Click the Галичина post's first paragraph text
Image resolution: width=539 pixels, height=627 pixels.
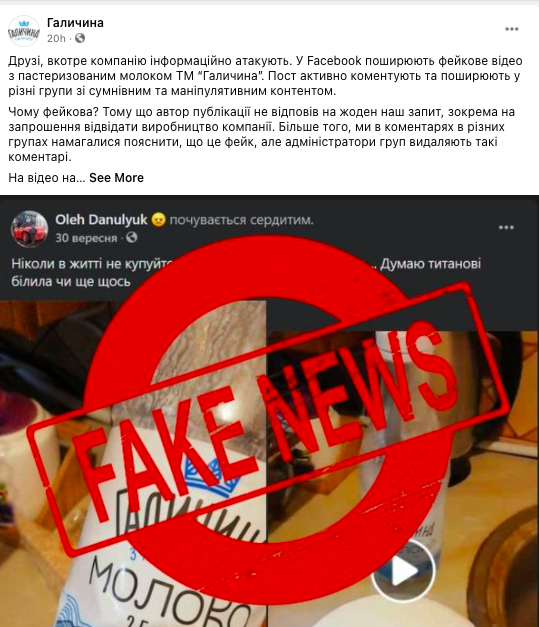point(266,76)
